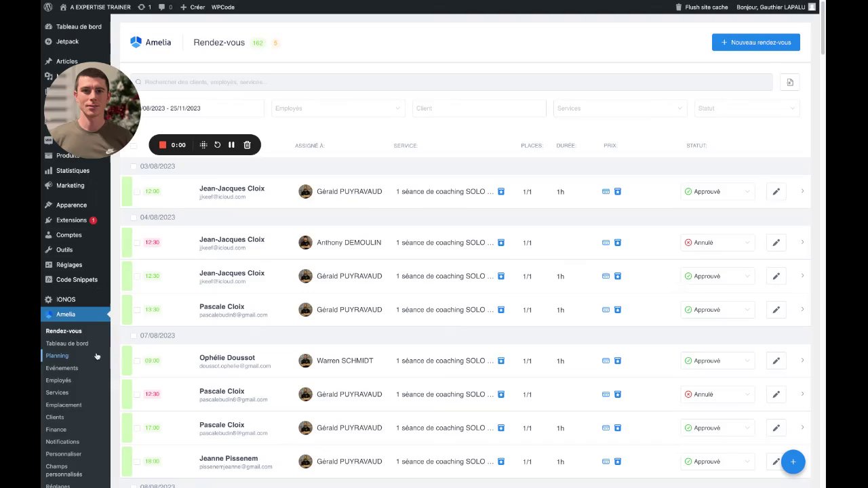Image resolution: width=868 pixels, height=488 pixels.
Task: Click the floating blue plus button
Action: (x=793, y=462)
